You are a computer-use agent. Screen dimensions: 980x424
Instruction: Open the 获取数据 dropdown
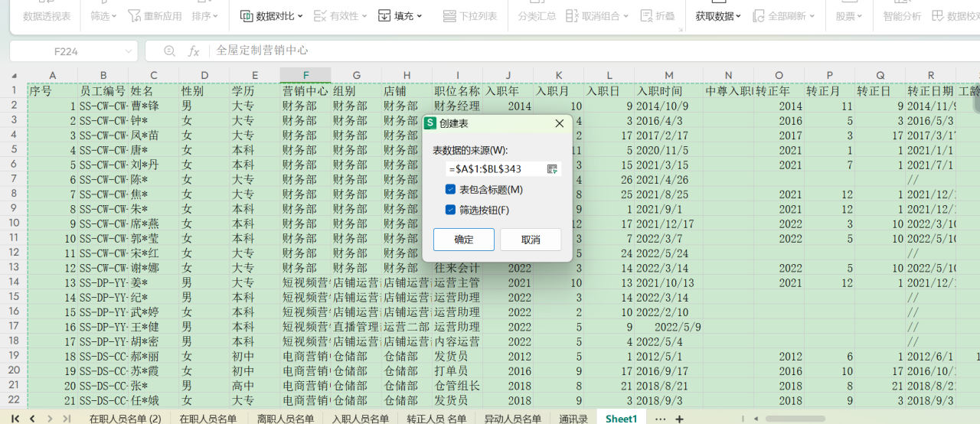point(718,15)
